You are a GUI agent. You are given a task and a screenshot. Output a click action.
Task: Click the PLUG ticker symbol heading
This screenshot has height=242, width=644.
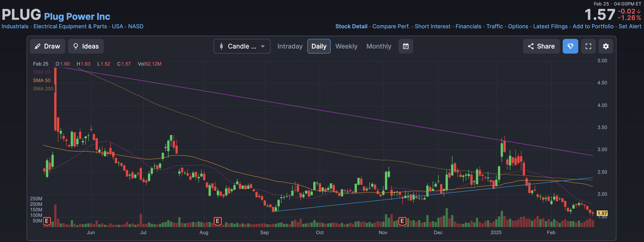[21, 14]
